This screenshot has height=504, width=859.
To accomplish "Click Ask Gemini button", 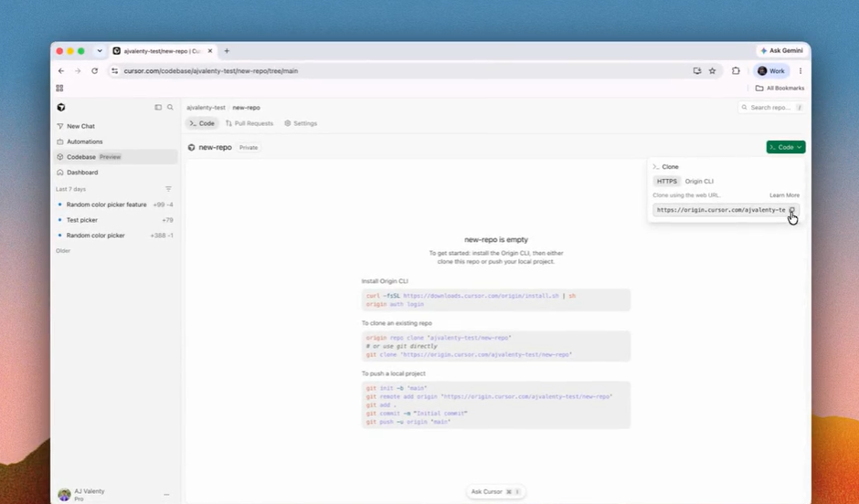I will click(x=781, y=50).
